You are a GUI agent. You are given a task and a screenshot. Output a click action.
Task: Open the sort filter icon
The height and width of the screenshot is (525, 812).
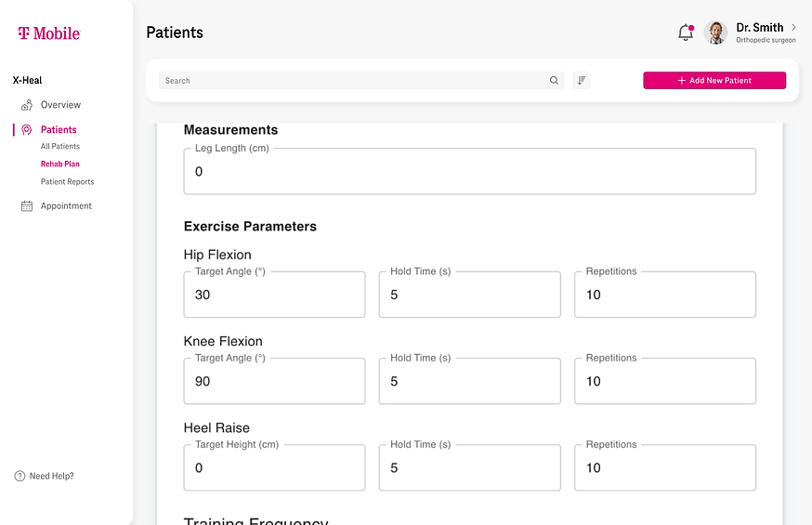coord(582,81)
